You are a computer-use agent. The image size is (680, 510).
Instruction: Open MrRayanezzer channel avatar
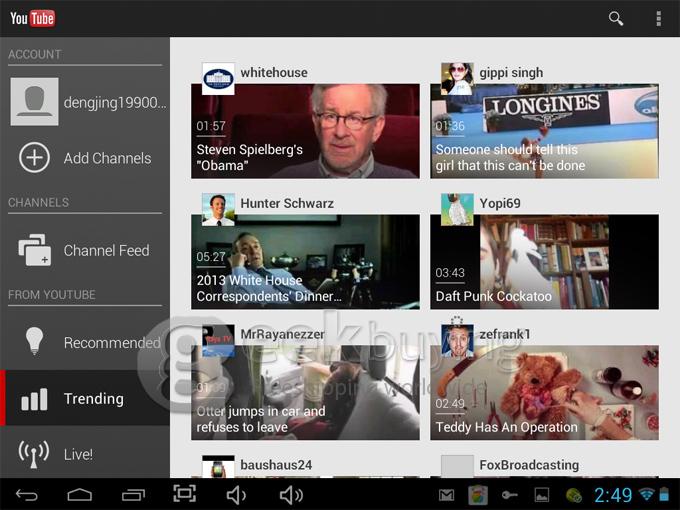pyautogui.click(x=218, y=340)
